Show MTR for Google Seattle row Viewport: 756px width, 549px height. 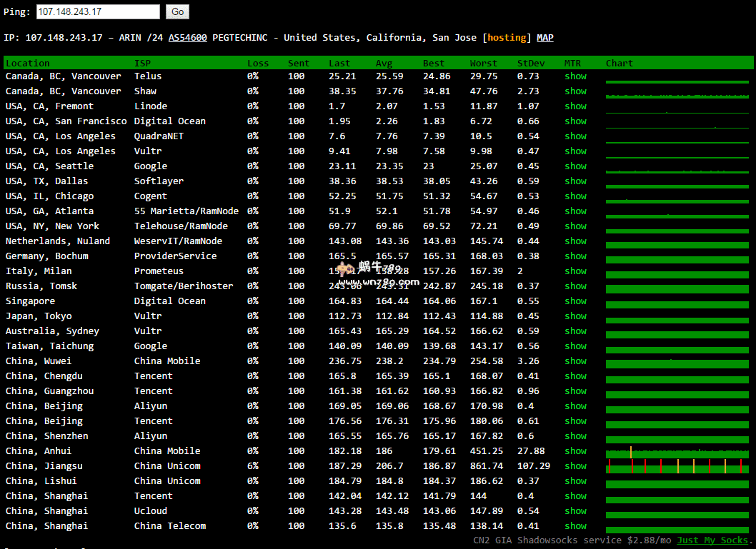tap(575, 166)
